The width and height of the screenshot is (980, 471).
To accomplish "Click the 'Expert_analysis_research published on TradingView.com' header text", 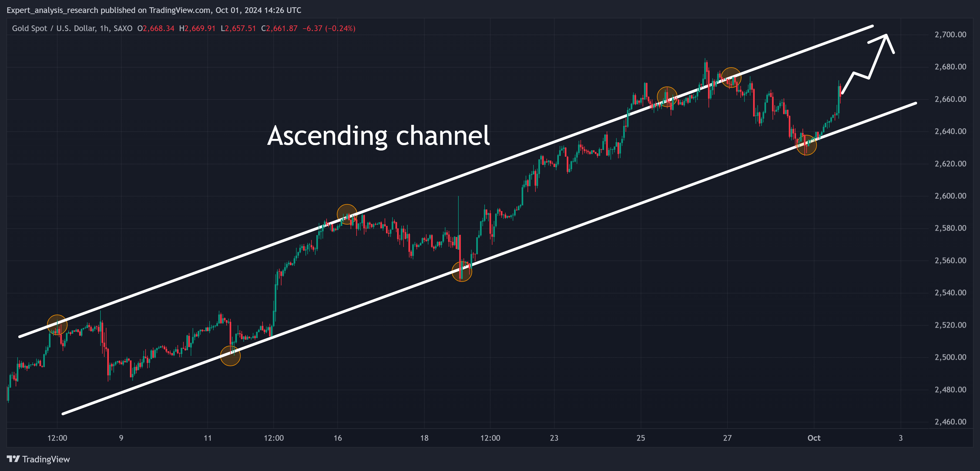I will coord(109,10).
